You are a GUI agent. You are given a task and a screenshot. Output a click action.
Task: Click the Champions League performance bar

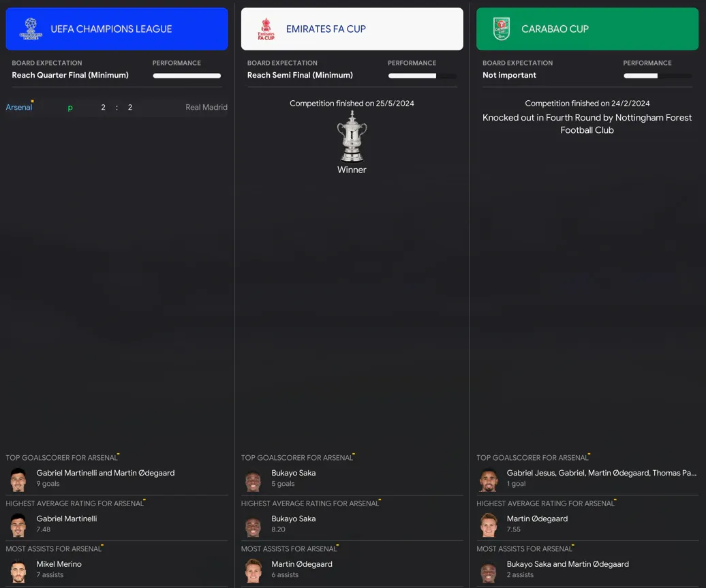[187, 76]
